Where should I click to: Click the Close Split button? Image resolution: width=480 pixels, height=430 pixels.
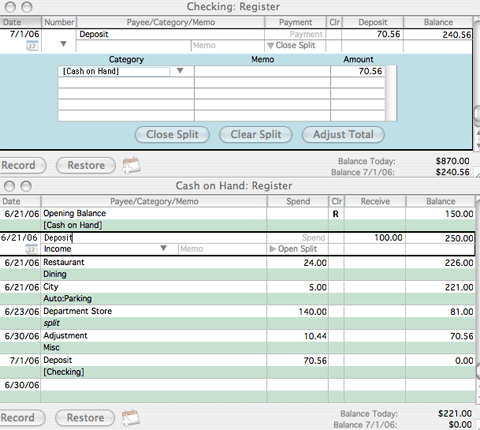click(x=172, y=134)
